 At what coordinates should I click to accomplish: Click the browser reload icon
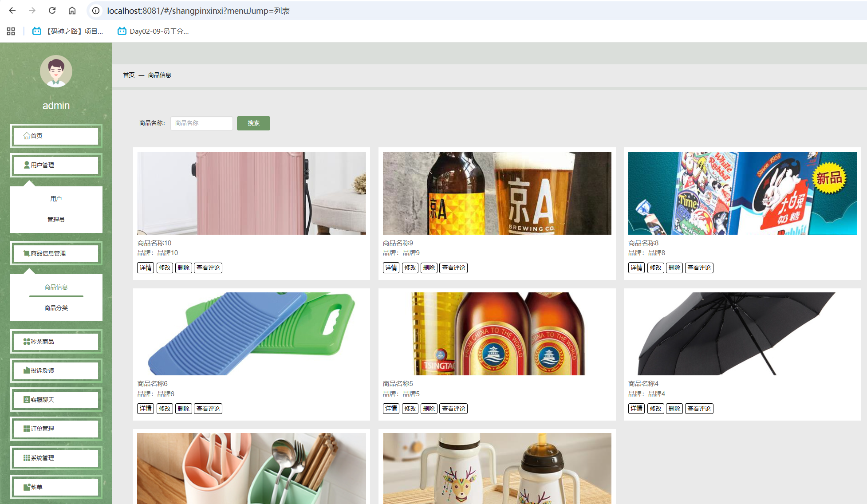pos(52,11)
